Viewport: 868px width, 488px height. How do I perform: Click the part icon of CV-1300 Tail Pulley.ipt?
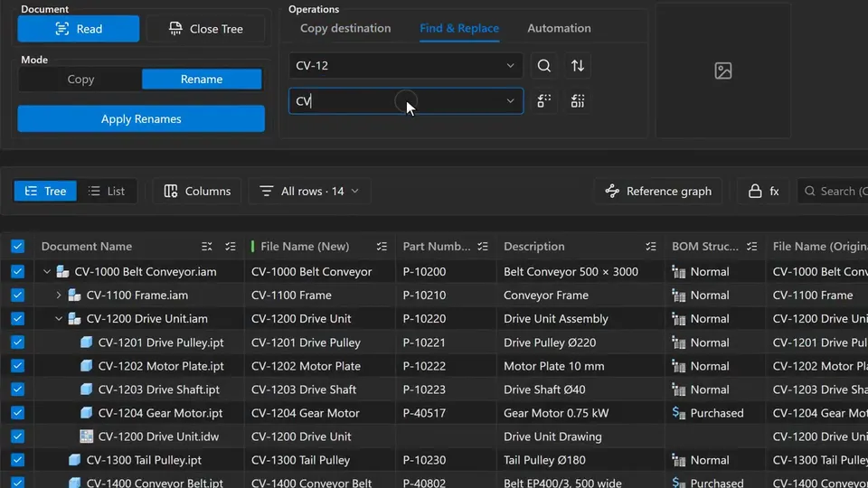[74, 460]
